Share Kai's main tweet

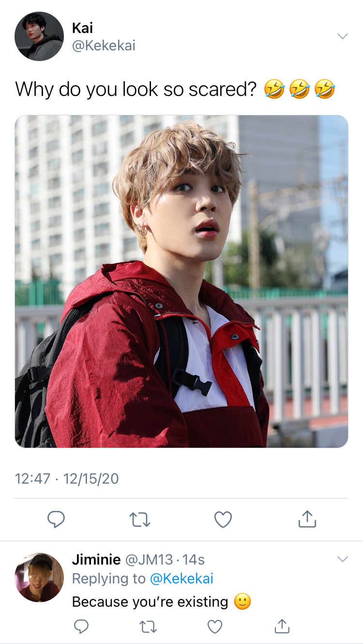[x=307, y=519]
